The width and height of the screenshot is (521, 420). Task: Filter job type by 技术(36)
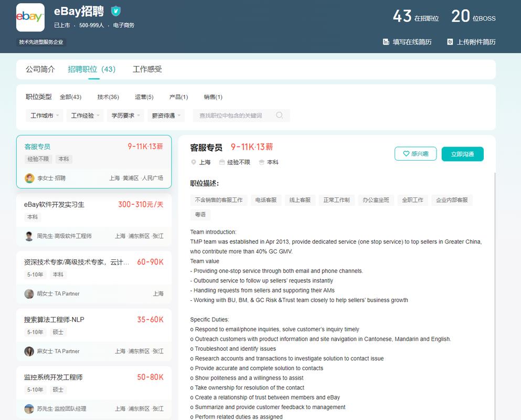click(x=108, y=97)
